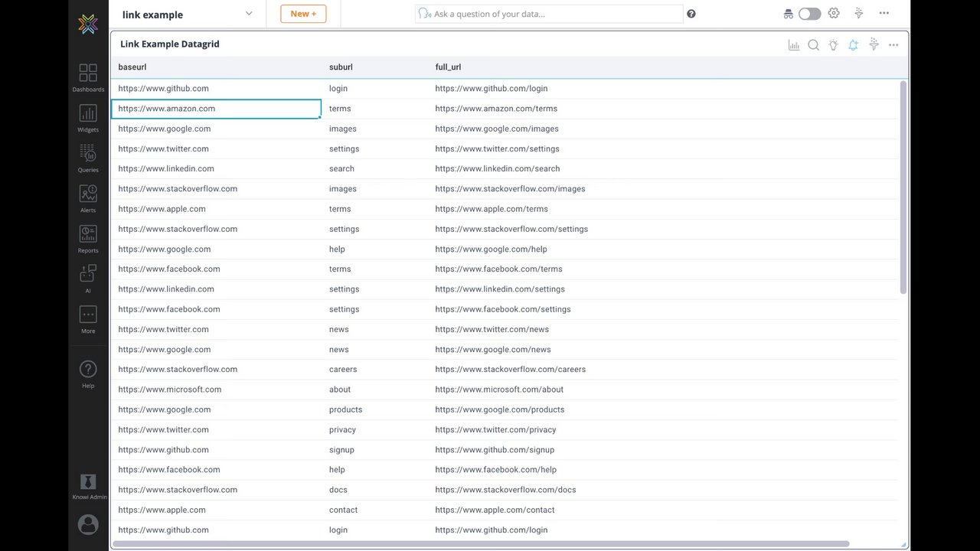Viewport: 980px width, 551px height.
Task: Click https://www.linkedin.com/settings full_url cell
Action: pyautogui.click(x=663, y=289)
